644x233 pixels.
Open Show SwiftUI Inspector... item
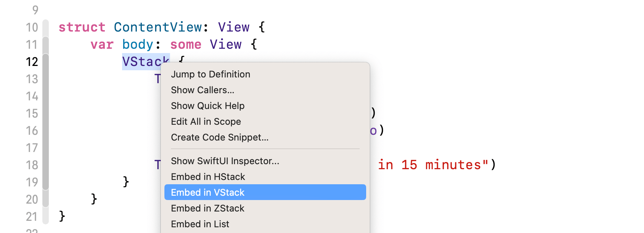point(225,161)
